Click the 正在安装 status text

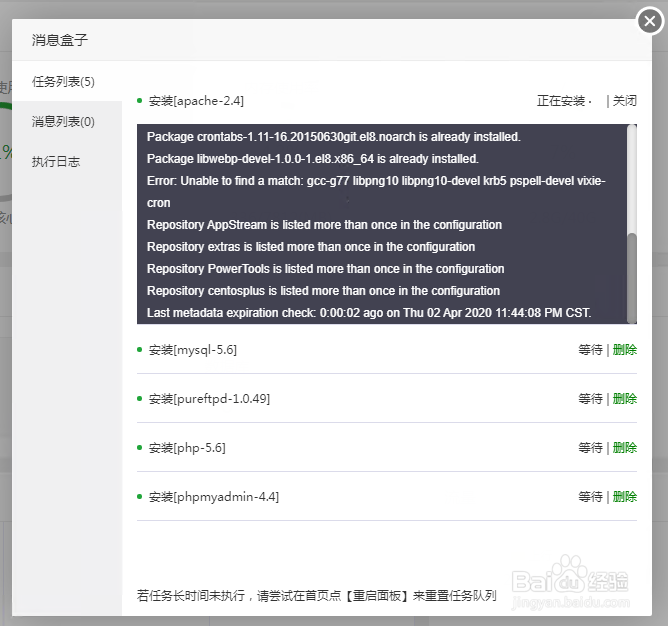(x=561, y=101)
